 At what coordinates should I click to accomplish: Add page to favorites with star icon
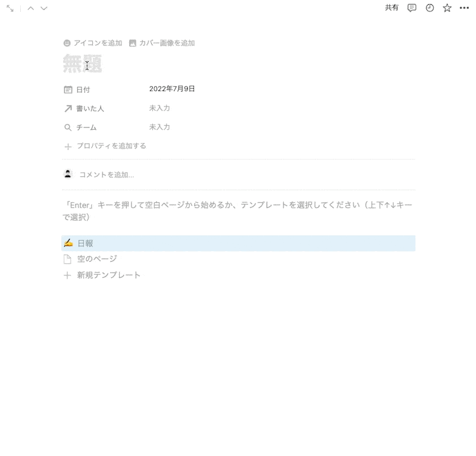pos(447,8)
